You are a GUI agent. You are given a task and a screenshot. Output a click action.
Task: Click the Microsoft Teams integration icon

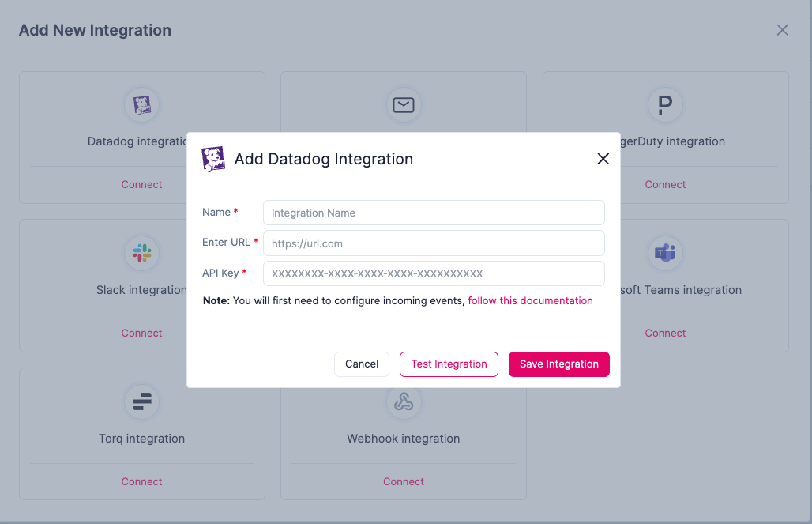tap(665, 253)
